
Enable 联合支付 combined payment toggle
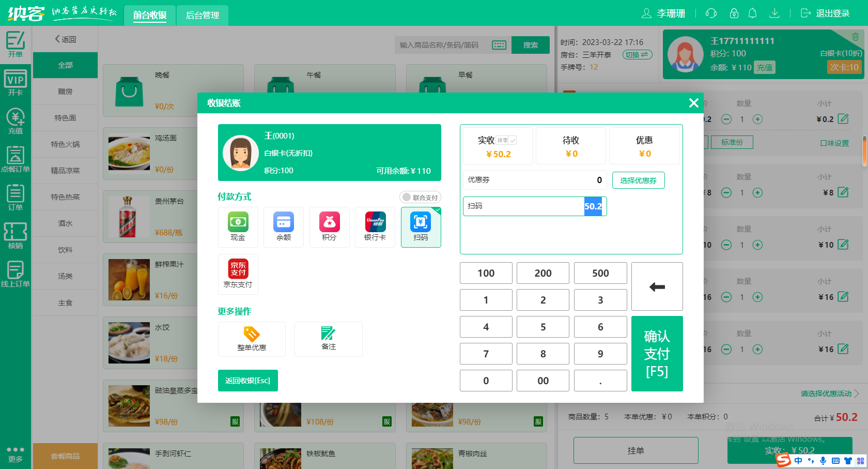[x=420, y=197]
